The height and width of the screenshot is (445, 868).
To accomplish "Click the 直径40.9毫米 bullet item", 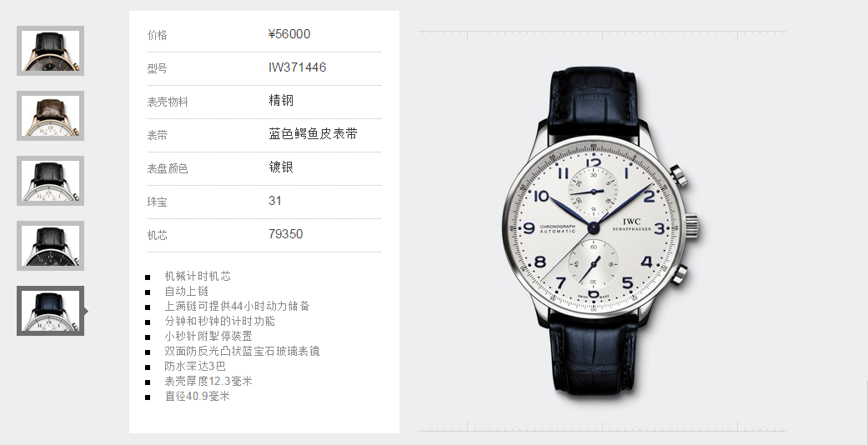I will point(197,397).
